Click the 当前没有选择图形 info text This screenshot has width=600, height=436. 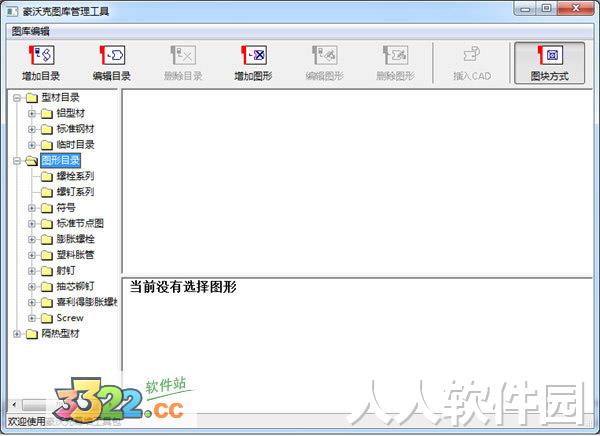click(x=183, y=287)
